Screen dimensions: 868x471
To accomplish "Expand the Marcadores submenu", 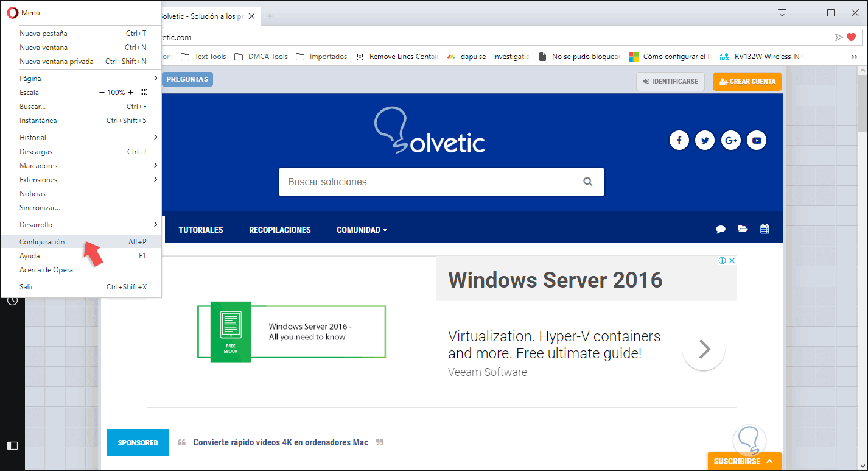I will pos(81,166).
